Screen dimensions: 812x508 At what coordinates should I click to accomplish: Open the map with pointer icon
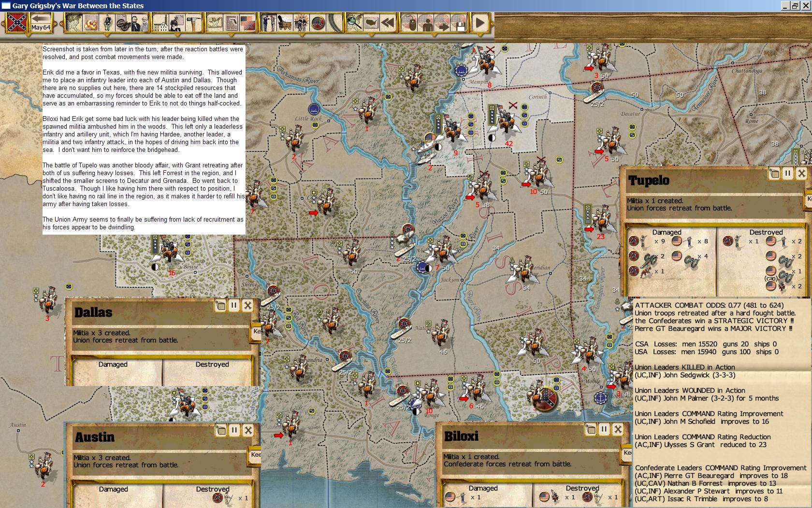[215, 22]
